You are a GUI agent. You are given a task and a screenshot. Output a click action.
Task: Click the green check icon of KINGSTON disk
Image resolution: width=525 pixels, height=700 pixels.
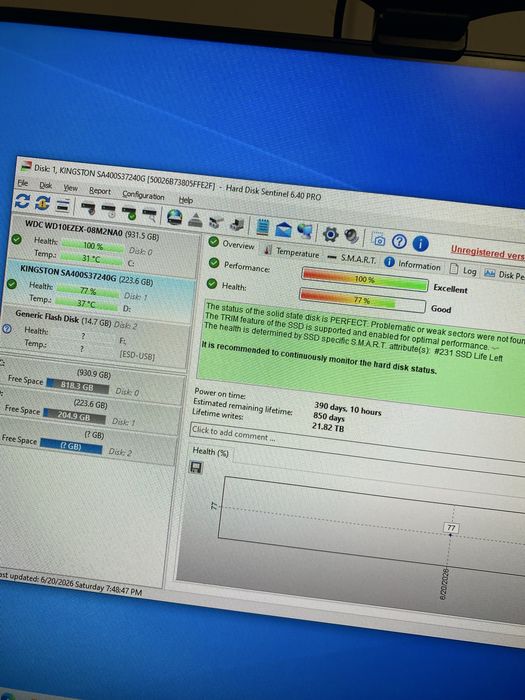[x=12, y=283]
